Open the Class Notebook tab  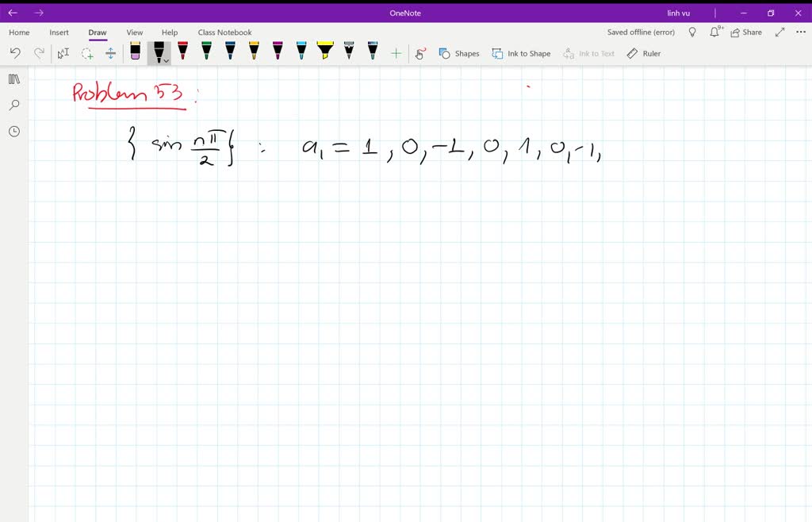[x=224, y=33]
